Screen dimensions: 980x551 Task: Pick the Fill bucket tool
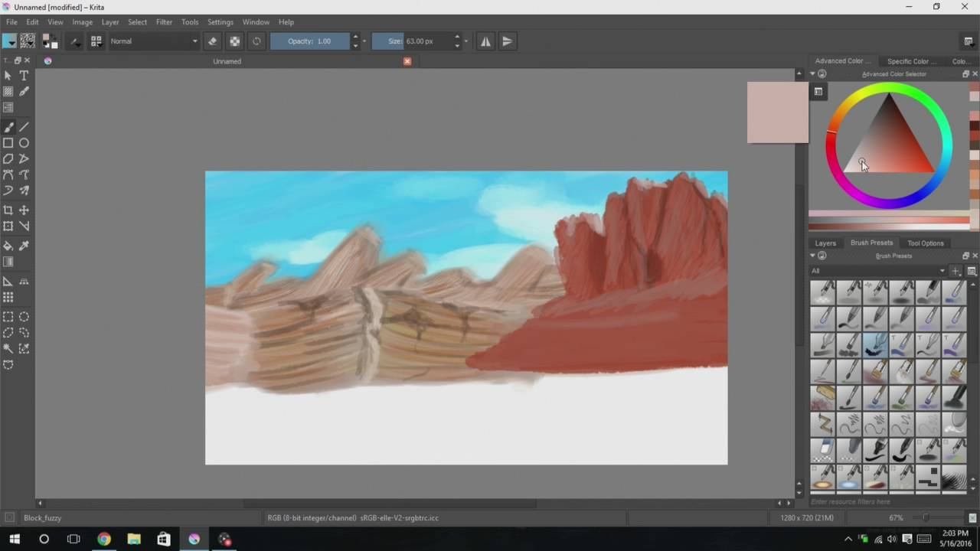click(8, 246)
